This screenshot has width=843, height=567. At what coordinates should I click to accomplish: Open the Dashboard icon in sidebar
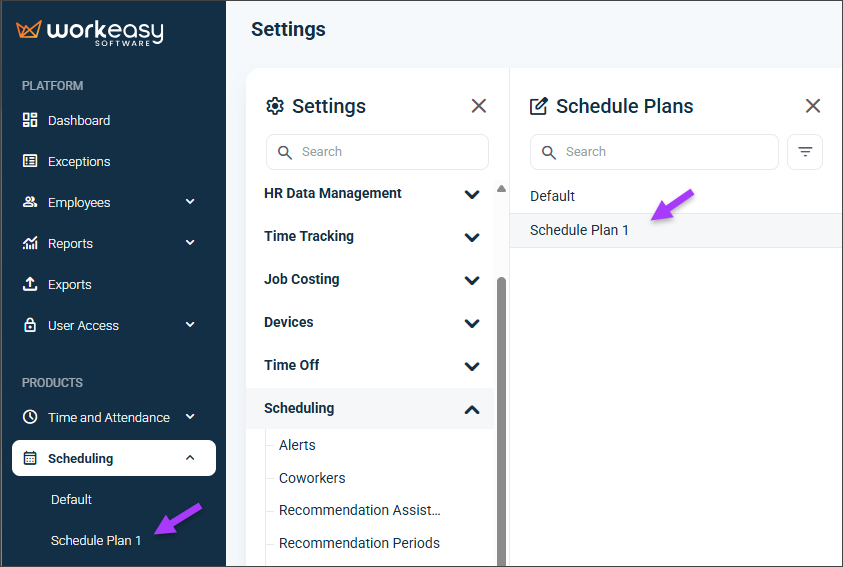[30, 120]
